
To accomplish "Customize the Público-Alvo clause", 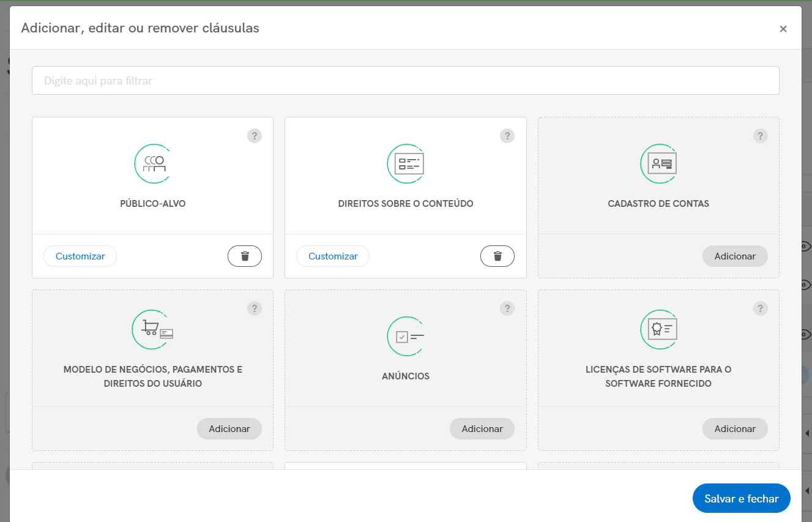I will 80,256.
